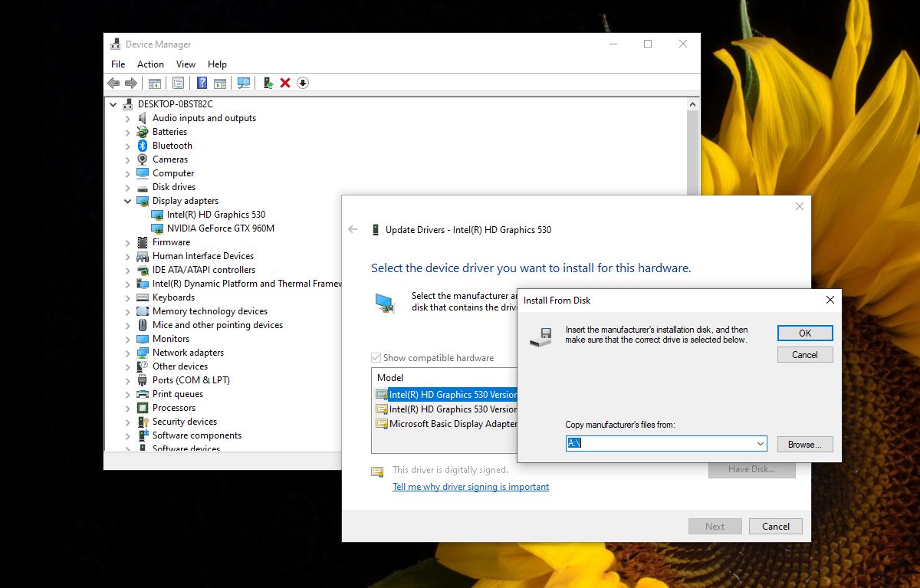This screenshot has height=588, width=920.
Task: Toggle the Show/Hide Action Pane toolbar icon
Action: (220, 83)
